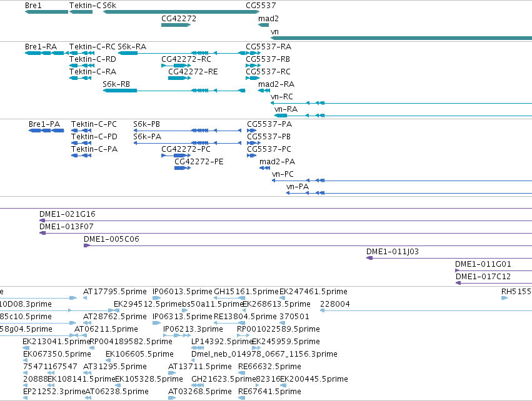Click the vn-RC transcript label
The height and width of the screenshot is (401, 532).
point(281,97)
